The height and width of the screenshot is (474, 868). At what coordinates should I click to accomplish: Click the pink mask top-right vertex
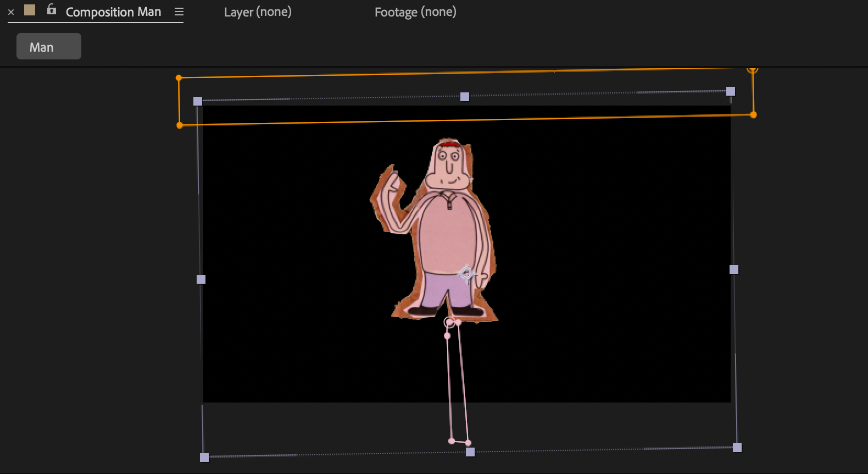pos(459,323)
